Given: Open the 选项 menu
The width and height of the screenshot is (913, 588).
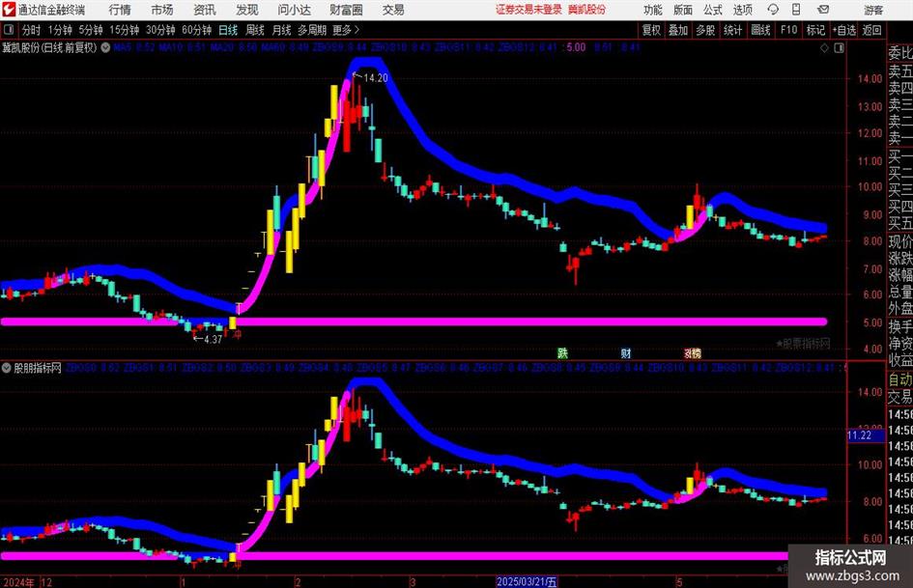Looking at the screenshot, I should click(742, 10).
